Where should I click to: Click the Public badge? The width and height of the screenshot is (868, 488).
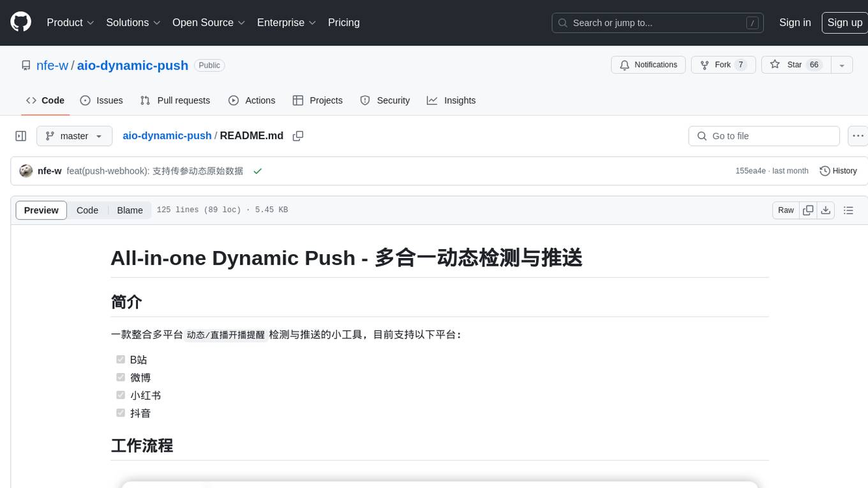209,65
